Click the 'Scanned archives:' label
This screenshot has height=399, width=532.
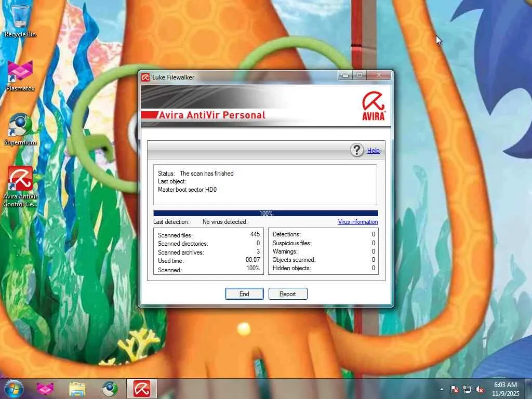[181, 252]
